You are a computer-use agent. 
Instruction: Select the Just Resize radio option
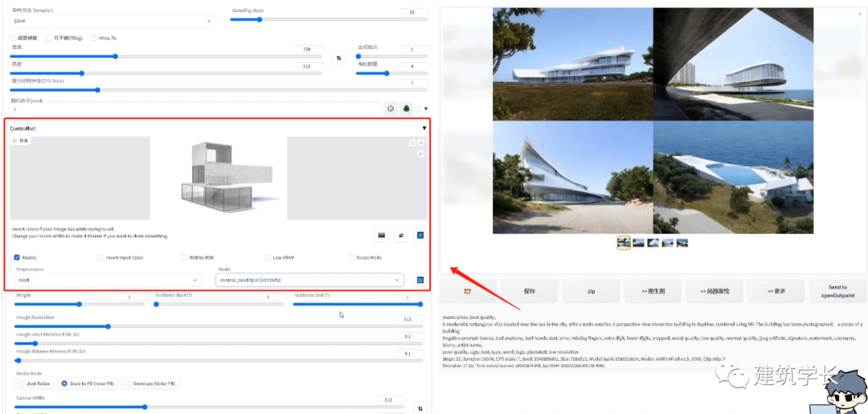point(21,383)
